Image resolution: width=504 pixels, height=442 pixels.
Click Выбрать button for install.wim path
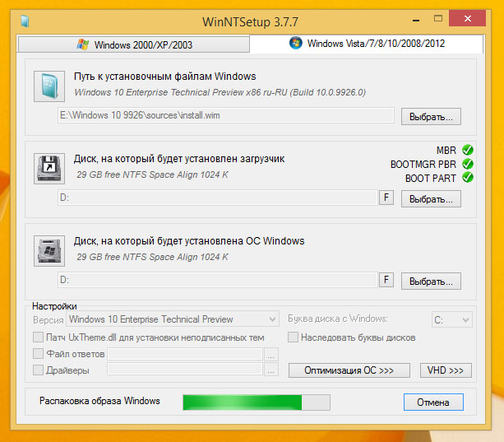pyautogui.click(x=431, y=116)
